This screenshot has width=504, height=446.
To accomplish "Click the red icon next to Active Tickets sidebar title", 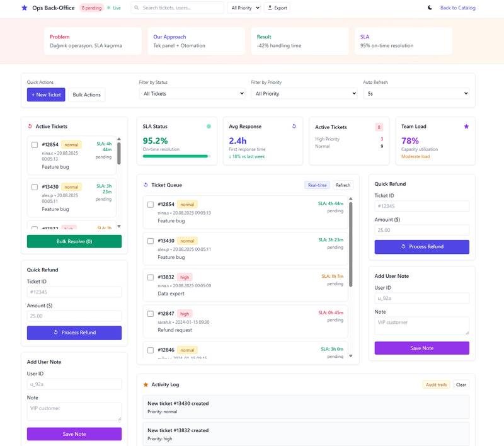I will (30, 126).
